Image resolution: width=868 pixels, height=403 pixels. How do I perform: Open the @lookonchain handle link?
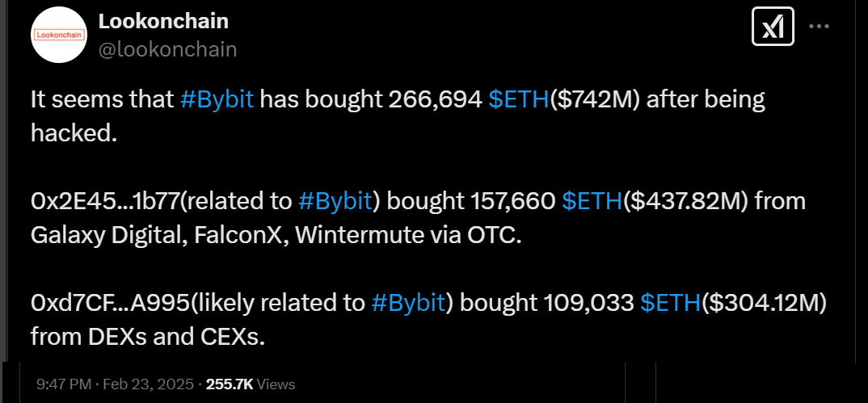tap(167, 50)
